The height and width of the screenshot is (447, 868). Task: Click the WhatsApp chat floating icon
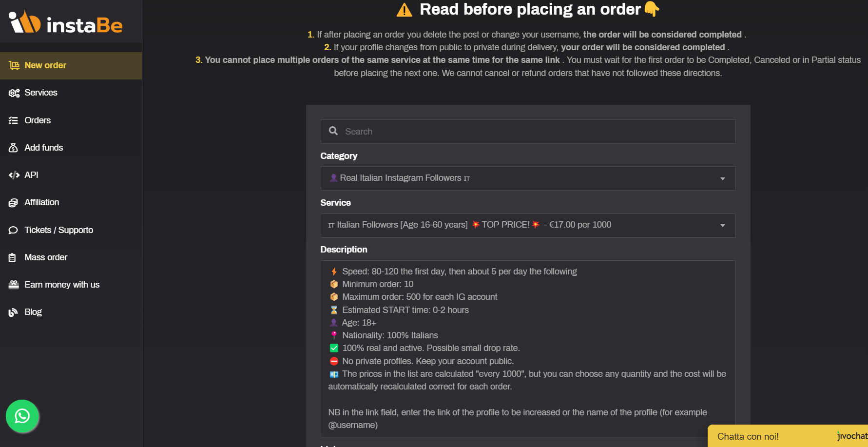tap(22, 416)
